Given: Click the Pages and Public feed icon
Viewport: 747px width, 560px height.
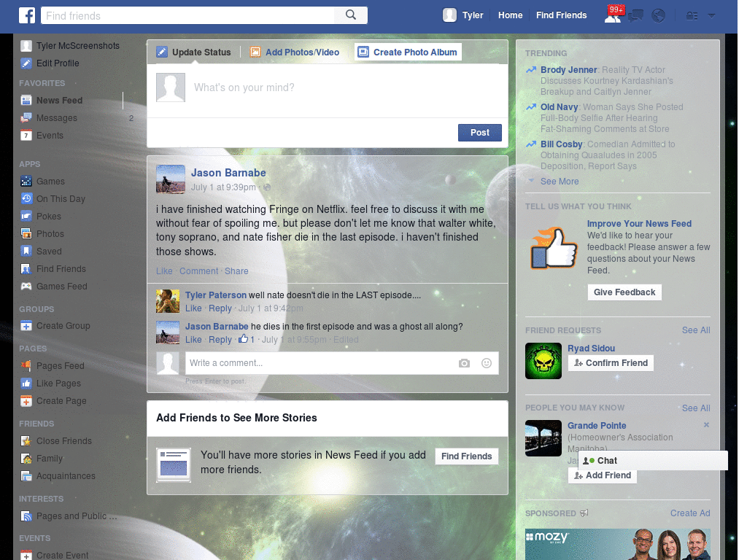Looking at the screenshot, I should coord(26,516).
